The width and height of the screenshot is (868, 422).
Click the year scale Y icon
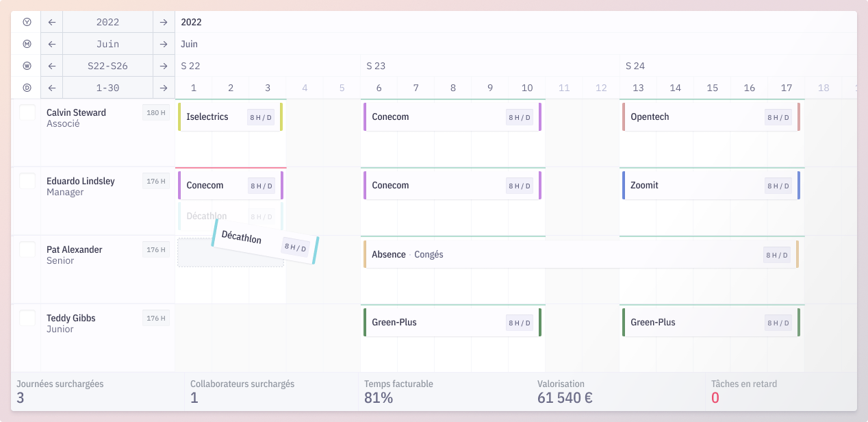tap(27, 22)
